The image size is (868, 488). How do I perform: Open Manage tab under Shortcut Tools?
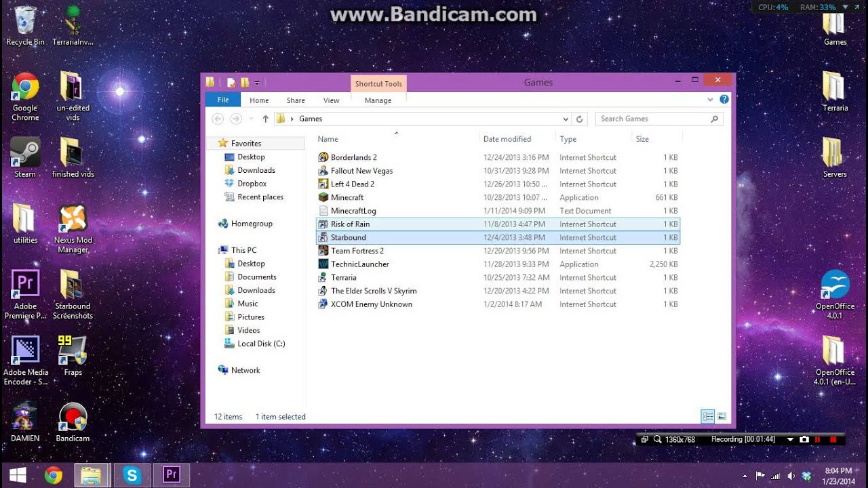(378, 100)
